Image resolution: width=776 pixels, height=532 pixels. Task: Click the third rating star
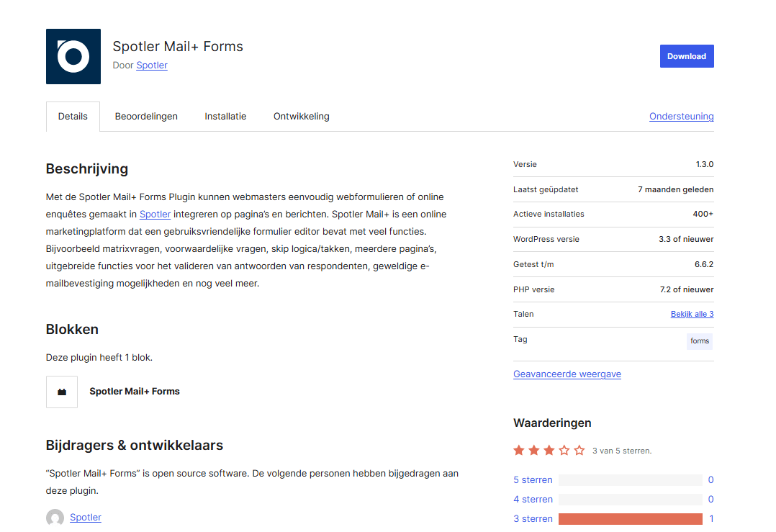549,451
